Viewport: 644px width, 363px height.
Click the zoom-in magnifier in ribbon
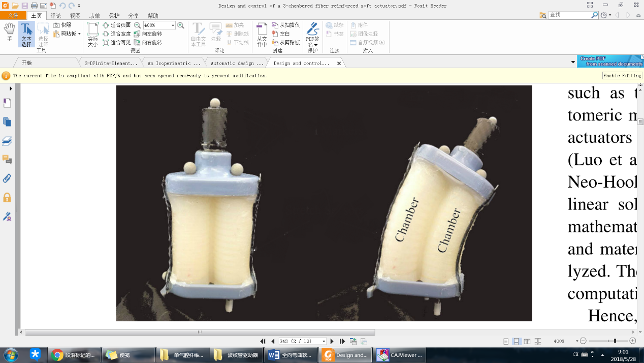181,25
